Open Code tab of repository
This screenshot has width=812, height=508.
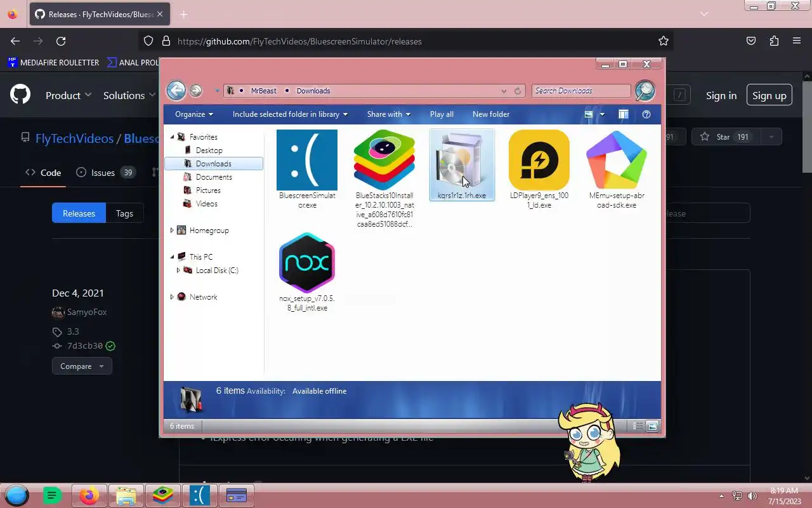[43, 173]
